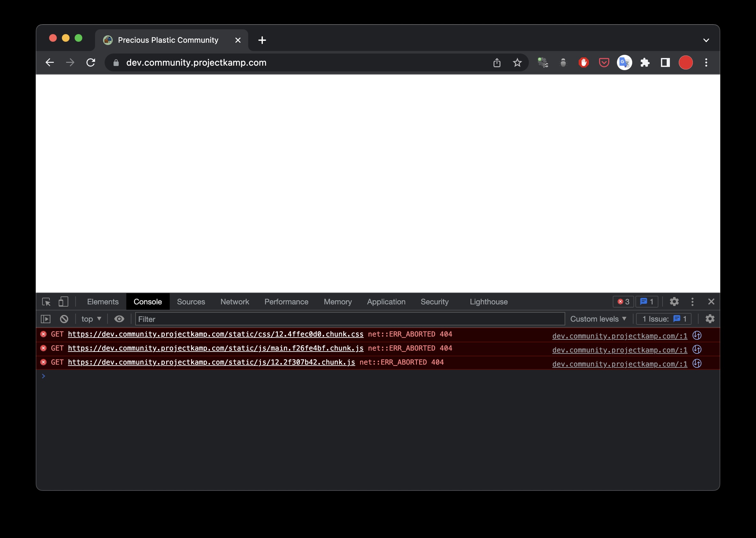Open the 1 Issue notification
Image resolution: width=756 pixels, height=538 pixels.
(663, 319)
